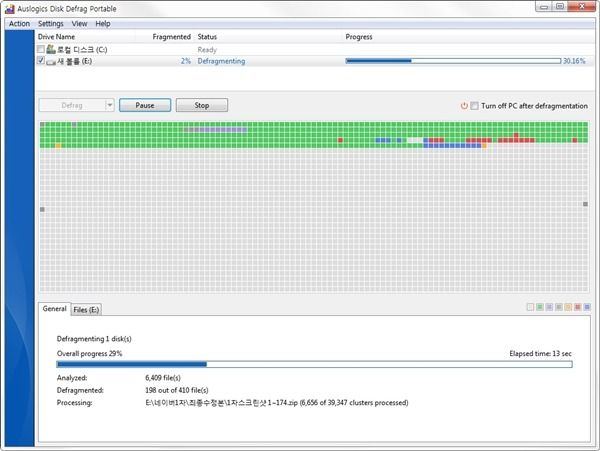Click the Auslogics Disk Defrag title icon
This screenshot has width=600, height=451.
click(x=10, y=9)
